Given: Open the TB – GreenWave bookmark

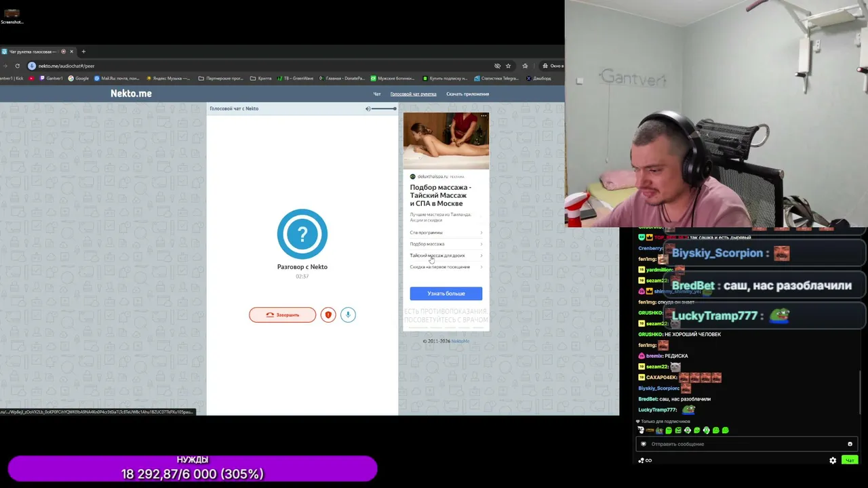Looking at the screenshot, I should [295, 78].
